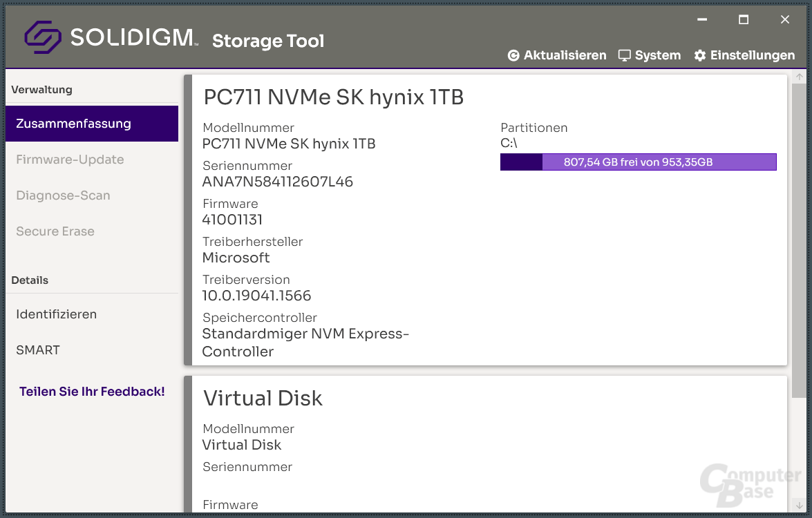812x518 pixels.
Task: Select Identifizieren under Details
Action: click(57, 314)
